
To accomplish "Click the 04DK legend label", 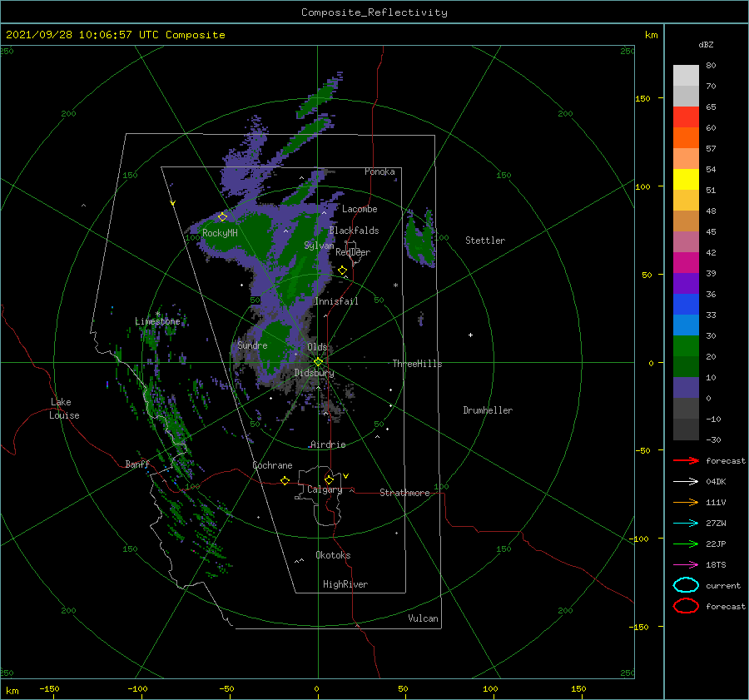I will pos(716,482).
